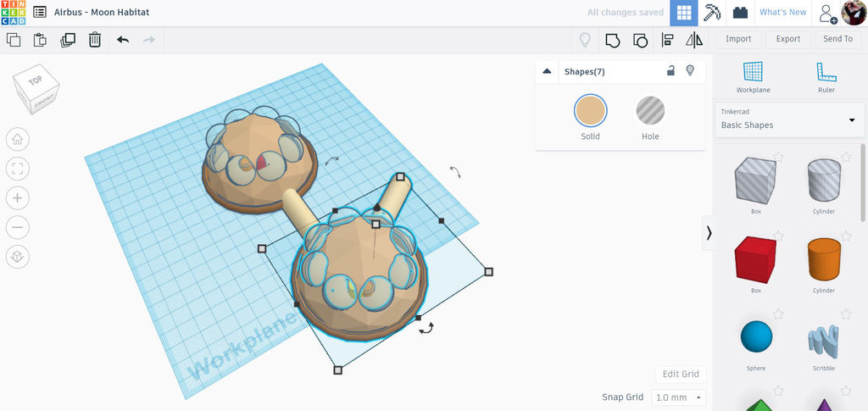This screenshot has height=411, width=868.
Task: Collapse the Shapes(7) inspector panel
Action: [x=547, y=71]
